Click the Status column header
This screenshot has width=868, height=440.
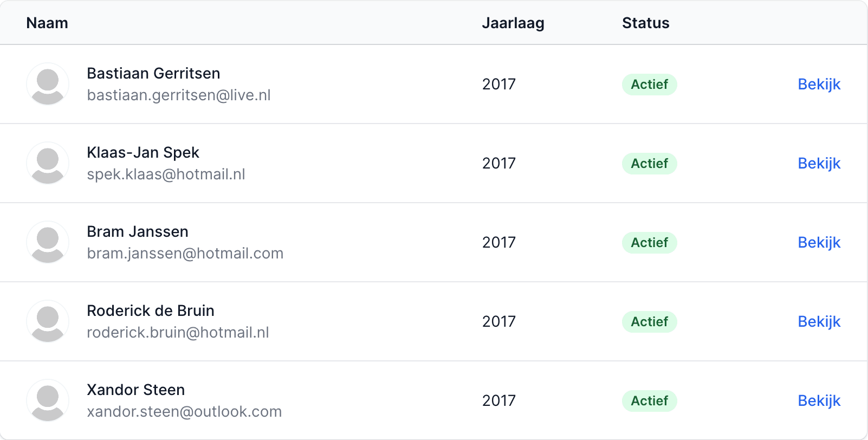(x=645, y=23)
